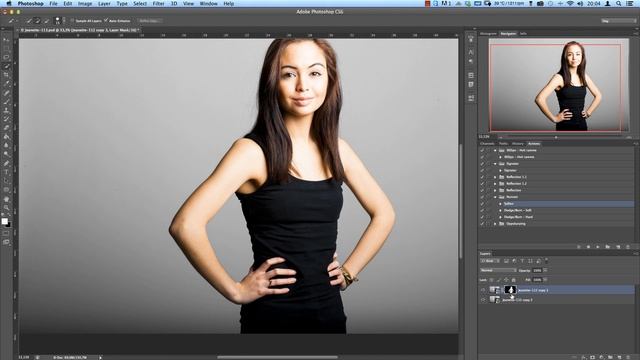Click Create New Layer icon in Layers panel
This screenshot has width=640, height=360.
(620, 357)
